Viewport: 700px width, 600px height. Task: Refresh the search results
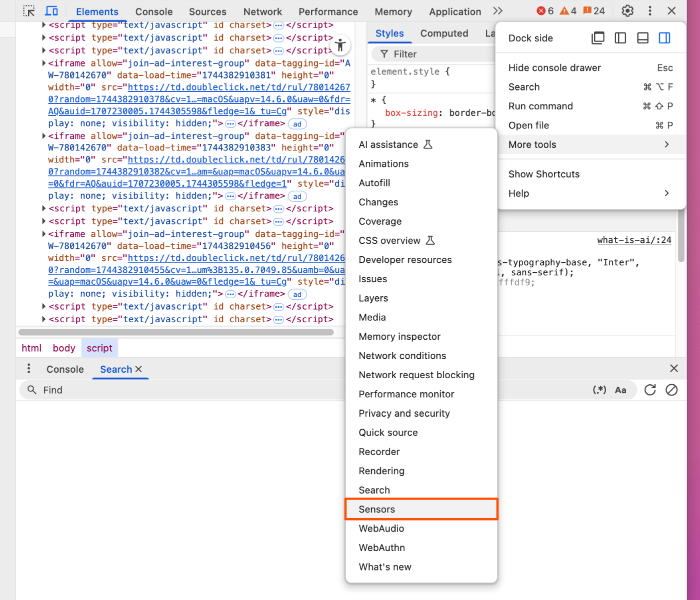650,390
